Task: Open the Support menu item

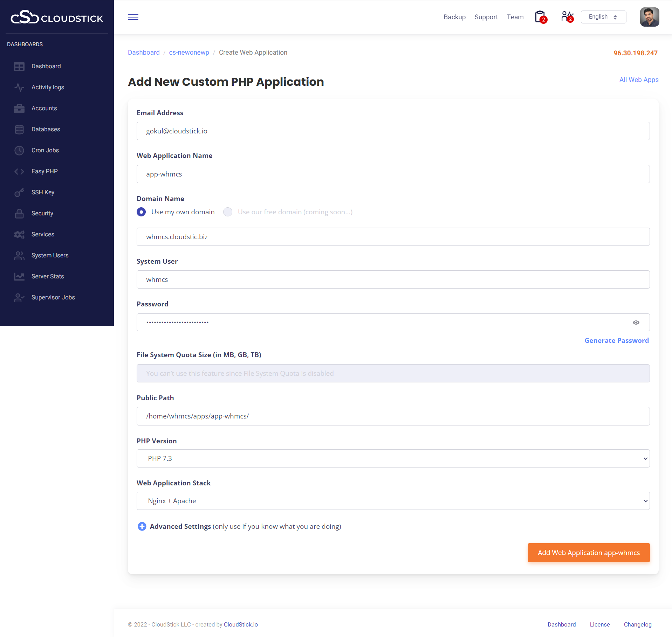Action: [x=486, y=17]
